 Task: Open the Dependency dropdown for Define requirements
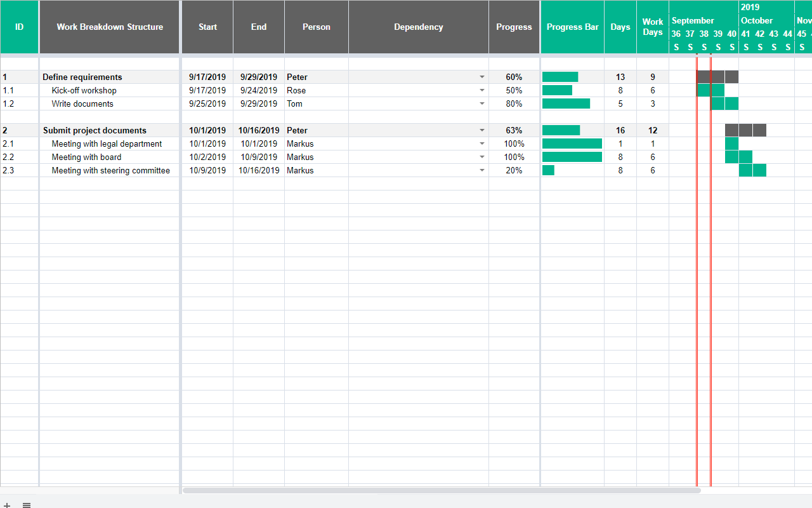pyautogui.click(x=482, y=77)
